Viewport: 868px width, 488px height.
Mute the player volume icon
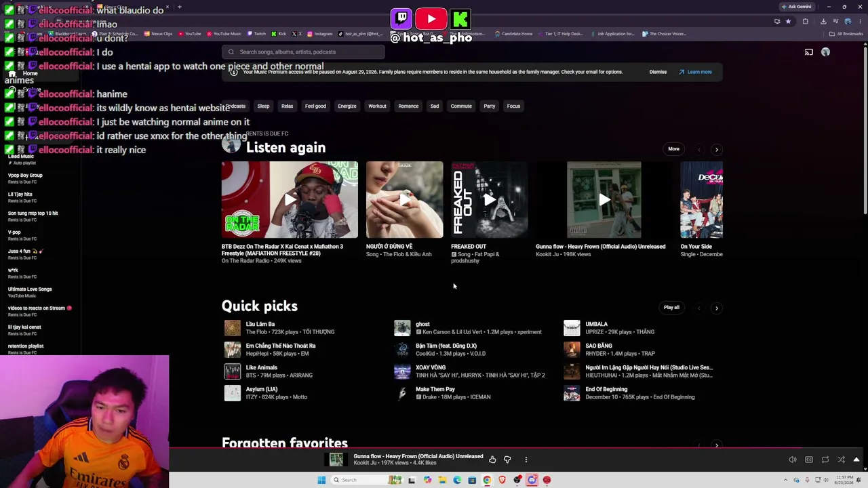point(793,460)
